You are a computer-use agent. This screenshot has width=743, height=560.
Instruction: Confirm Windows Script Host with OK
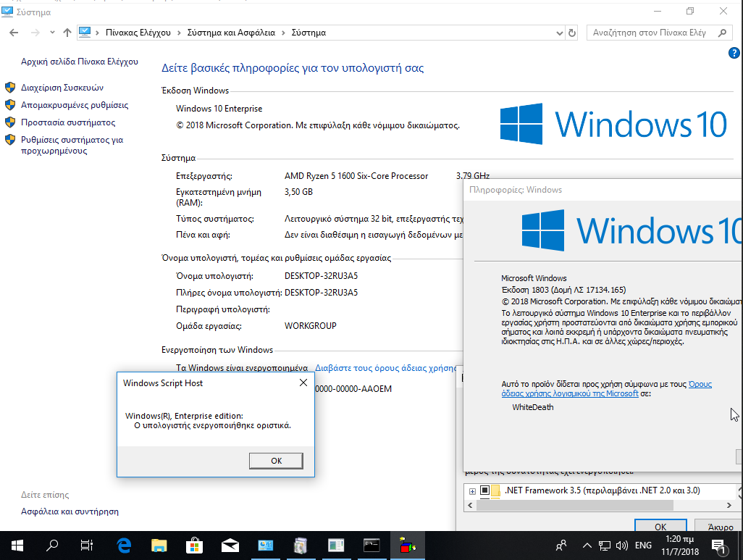point(276,461)
